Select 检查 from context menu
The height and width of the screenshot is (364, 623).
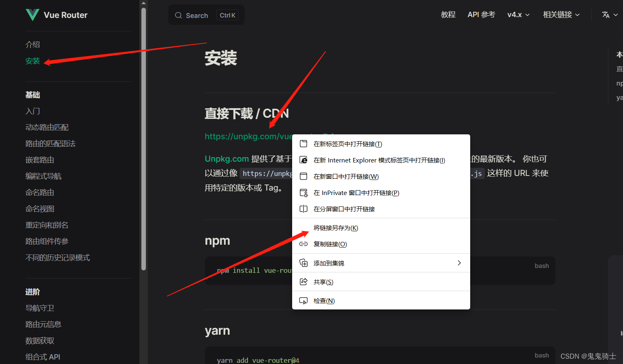[x=381, y=300]
